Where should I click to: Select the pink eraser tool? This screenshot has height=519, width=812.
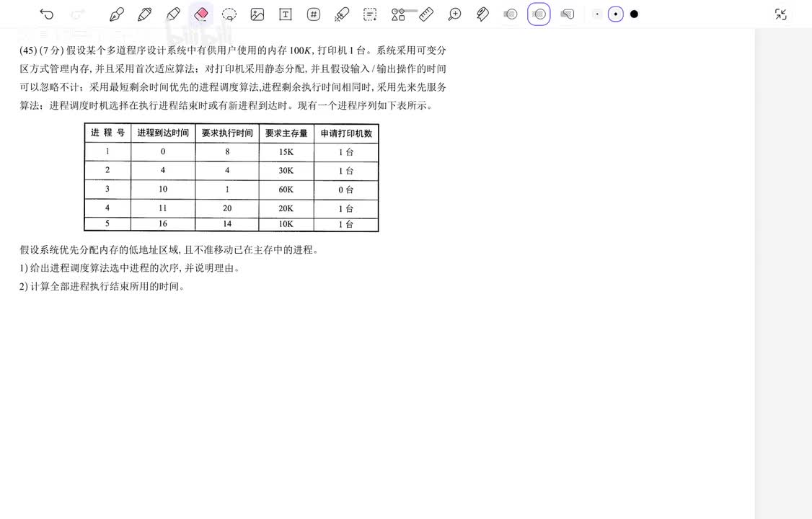[x=201, y=14]
